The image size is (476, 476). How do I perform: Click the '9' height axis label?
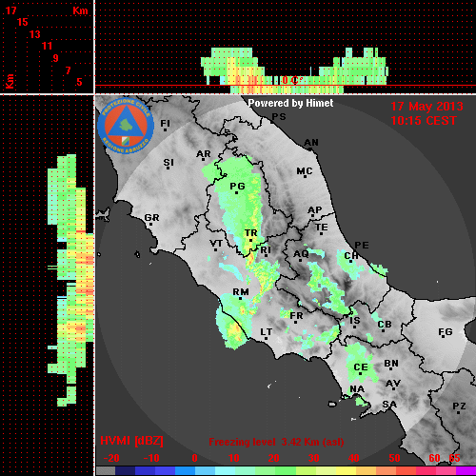click(56, 58)
